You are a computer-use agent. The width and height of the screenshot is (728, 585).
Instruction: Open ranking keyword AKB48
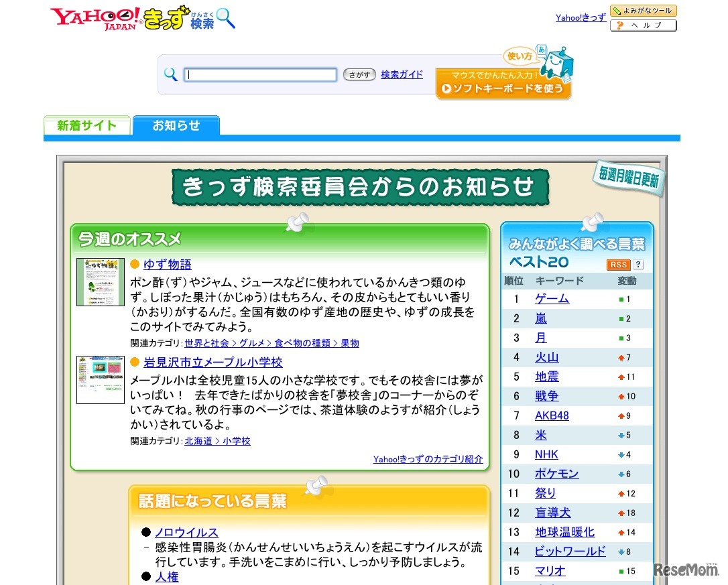coord(552,416)
